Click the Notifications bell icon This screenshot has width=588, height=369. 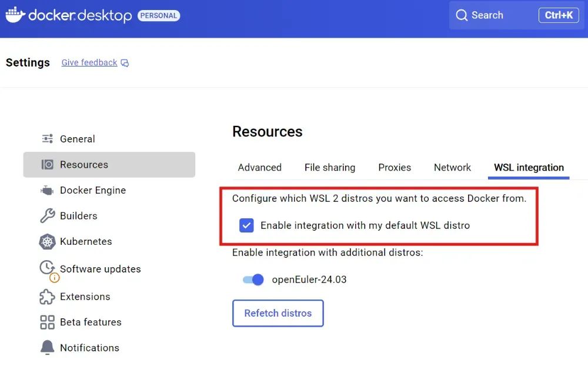47,348
